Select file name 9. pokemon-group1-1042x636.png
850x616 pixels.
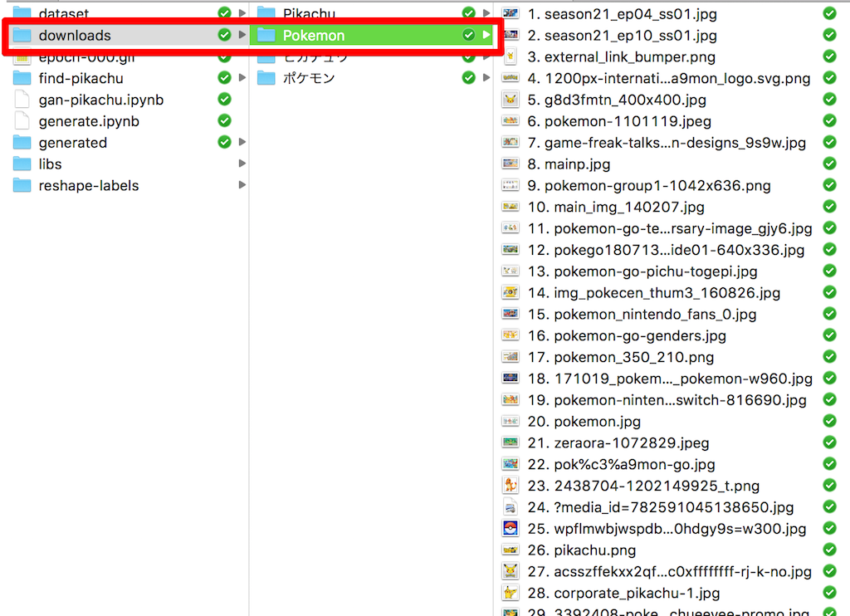[x=649, y=186]
